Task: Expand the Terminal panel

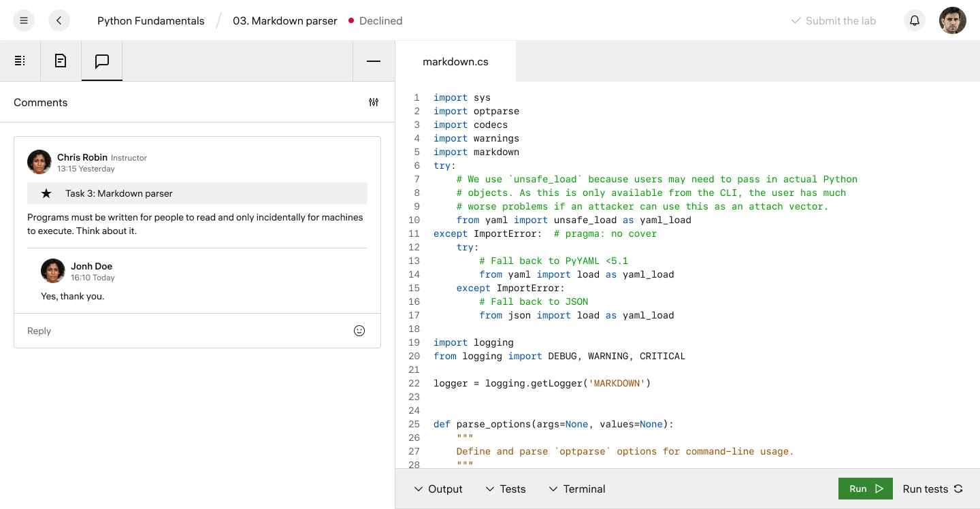Action: point(576,489)
